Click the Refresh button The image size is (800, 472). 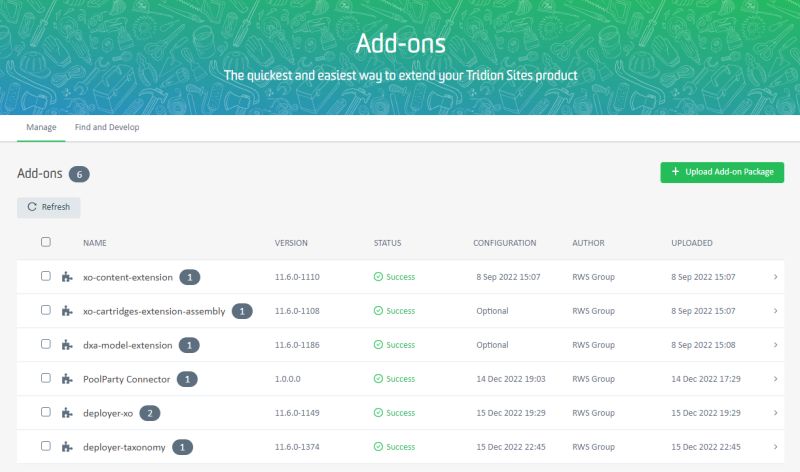point(48,207)
